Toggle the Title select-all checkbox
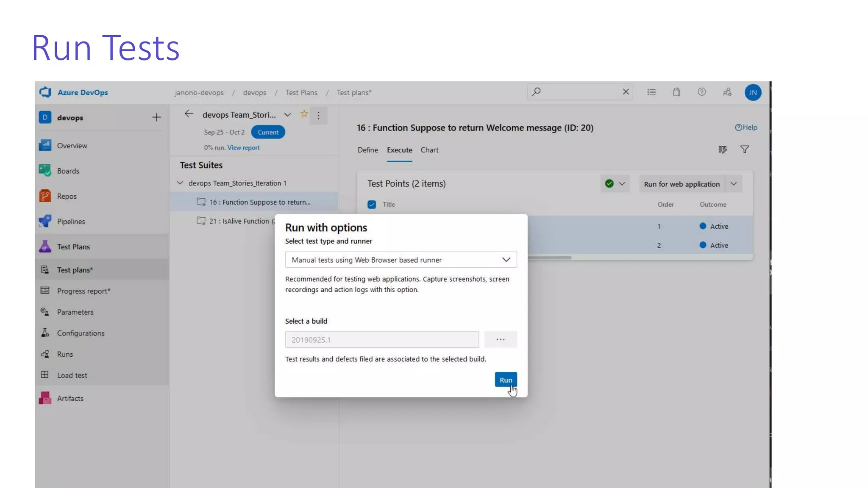 click(x=372, y=205)
